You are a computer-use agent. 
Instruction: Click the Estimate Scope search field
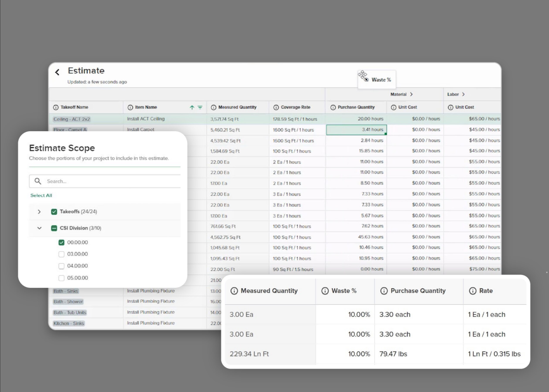(105, 181)
